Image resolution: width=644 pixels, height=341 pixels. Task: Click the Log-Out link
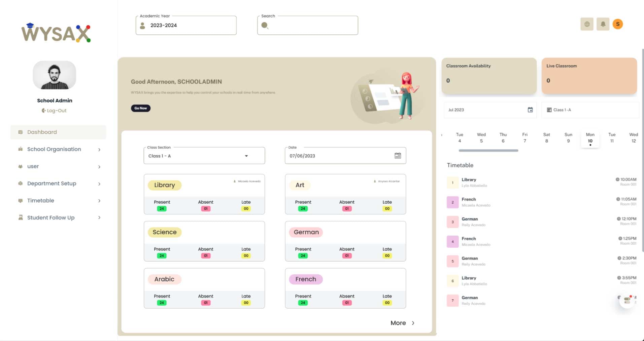(x=54, y=111)
